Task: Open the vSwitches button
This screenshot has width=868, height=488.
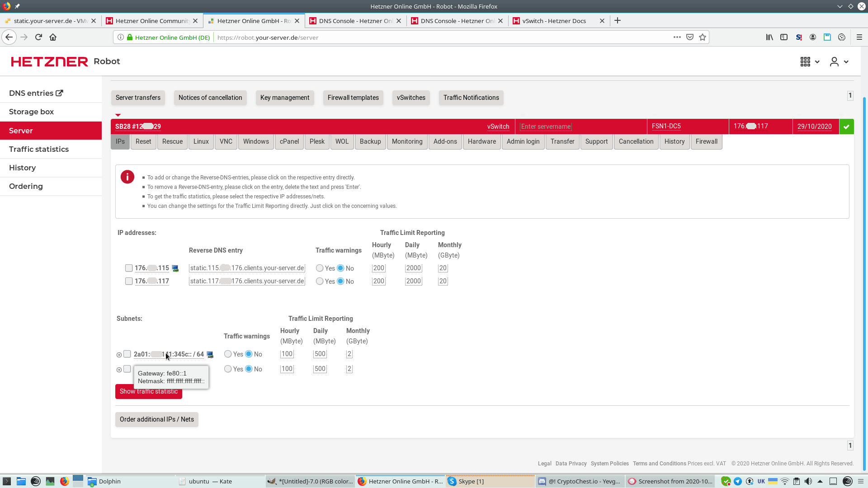Action: pos(411,98)
